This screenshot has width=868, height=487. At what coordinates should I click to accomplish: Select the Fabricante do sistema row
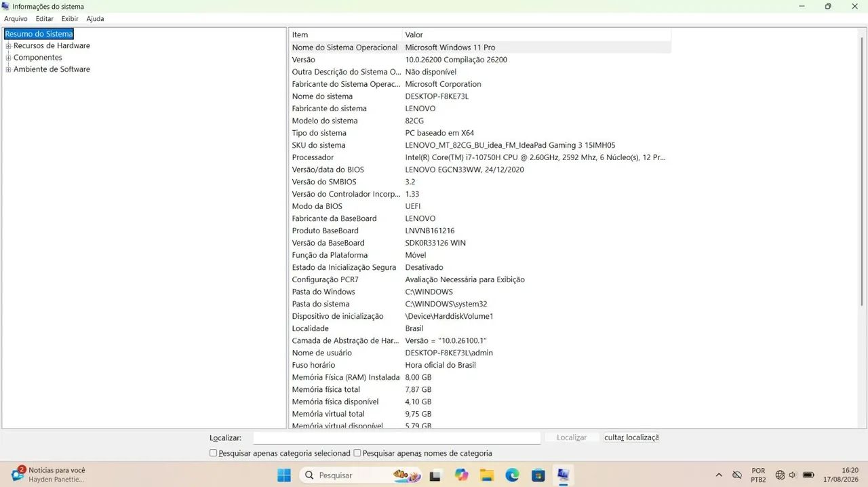480,109
